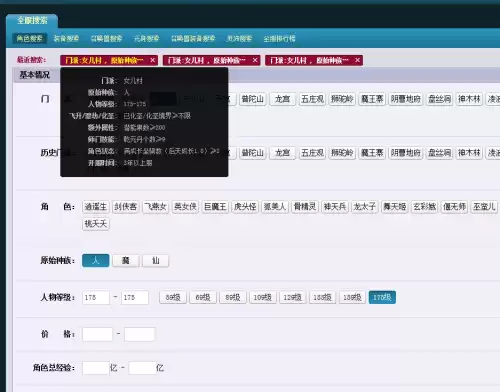The height and width of the screenshot is (392, 500).
Task: Set level preset to 109级
Action: coord(263,297)
